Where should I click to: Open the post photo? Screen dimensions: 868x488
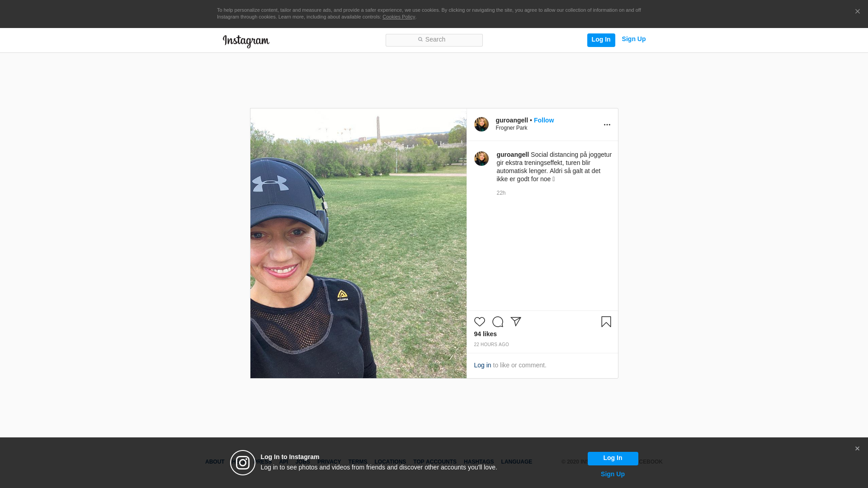(358, 243)
